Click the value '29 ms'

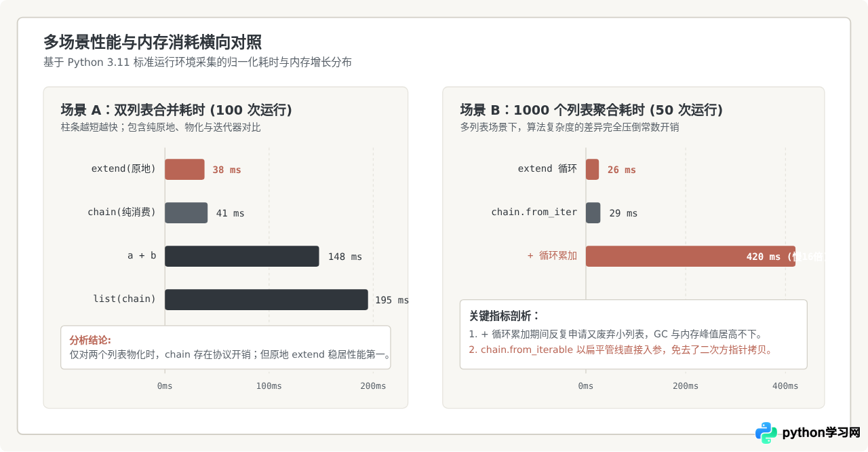pos(623,214)
